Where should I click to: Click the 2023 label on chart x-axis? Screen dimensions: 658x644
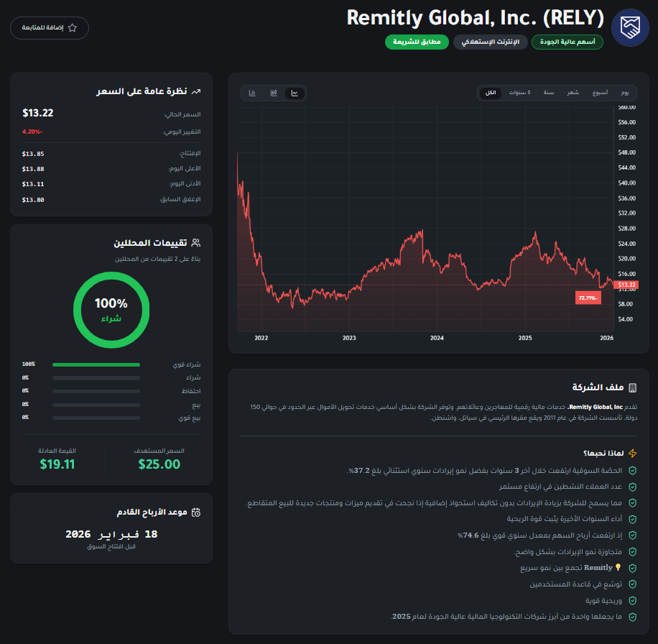tap(349, 338)
